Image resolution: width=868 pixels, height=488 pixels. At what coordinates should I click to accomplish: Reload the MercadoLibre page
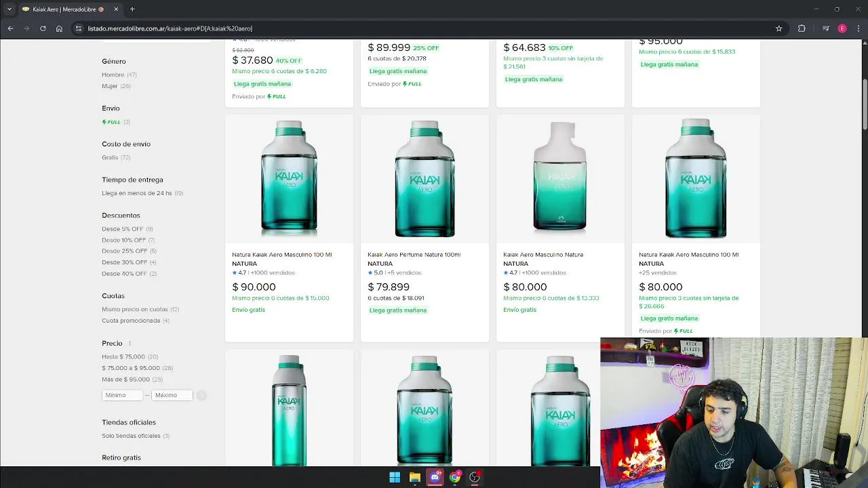tap(43, 28)
